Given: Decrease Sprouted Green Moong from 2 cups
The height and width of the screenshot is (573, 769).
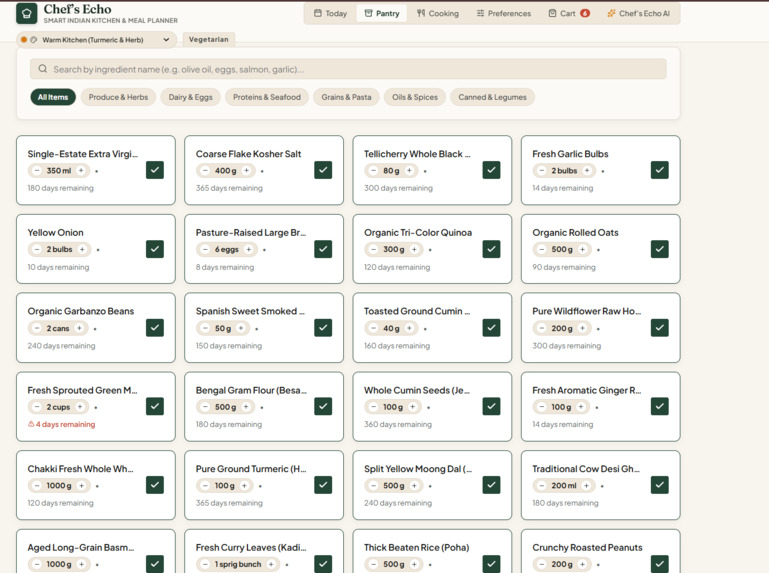Looking at the screenshot, I should (x=37, y=407).
